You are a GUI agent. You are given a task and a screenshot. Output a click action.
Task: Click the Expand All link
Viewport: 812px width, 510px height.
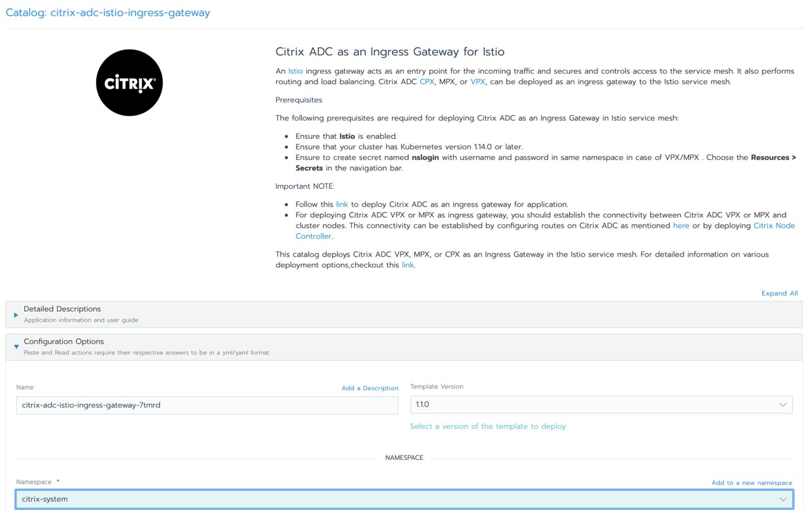coord(779,293)
